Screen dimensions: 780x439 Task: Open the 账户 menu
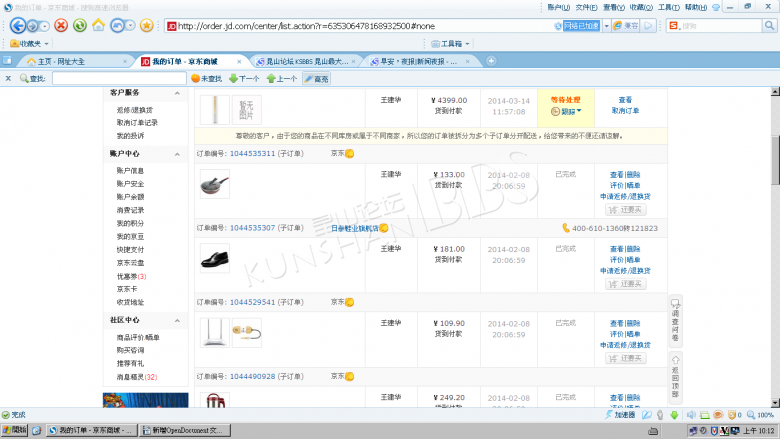click(559, 7)
